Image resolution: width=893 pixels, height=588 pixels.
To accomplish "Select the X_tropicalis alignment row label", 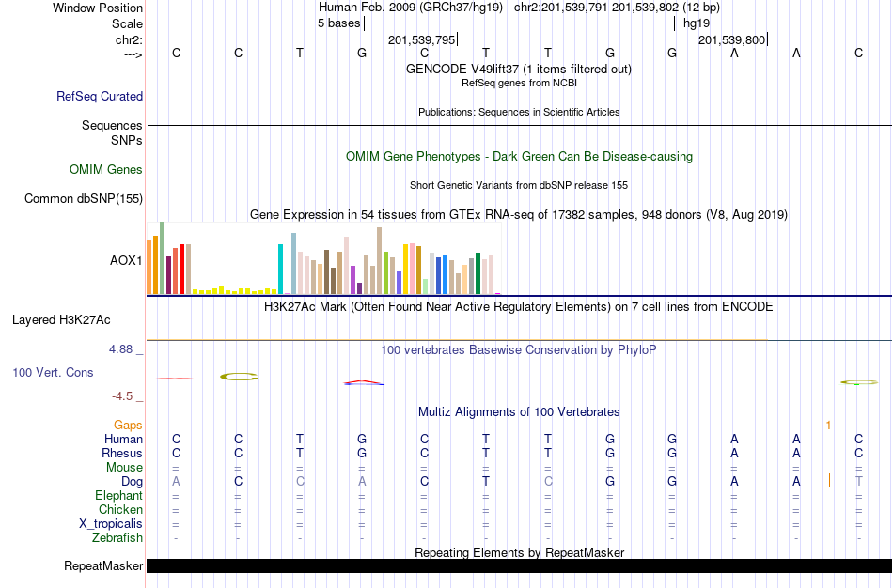I will (x=111, y=524).
